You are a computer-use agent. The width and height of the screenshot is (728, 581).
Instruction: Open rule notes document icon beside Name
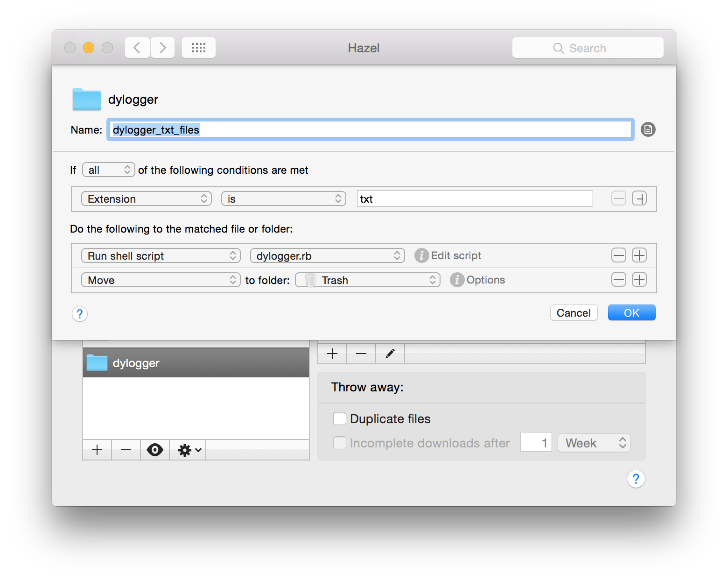coord(648,129)
